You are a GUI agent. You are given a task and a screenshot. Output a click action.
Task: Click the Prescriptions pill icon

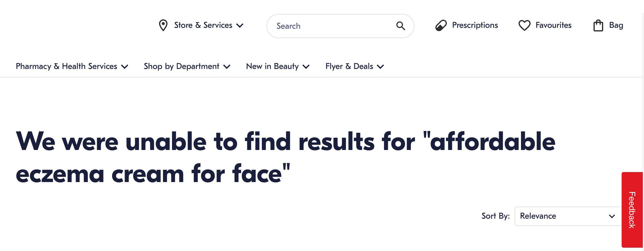[x=441, y=25]
